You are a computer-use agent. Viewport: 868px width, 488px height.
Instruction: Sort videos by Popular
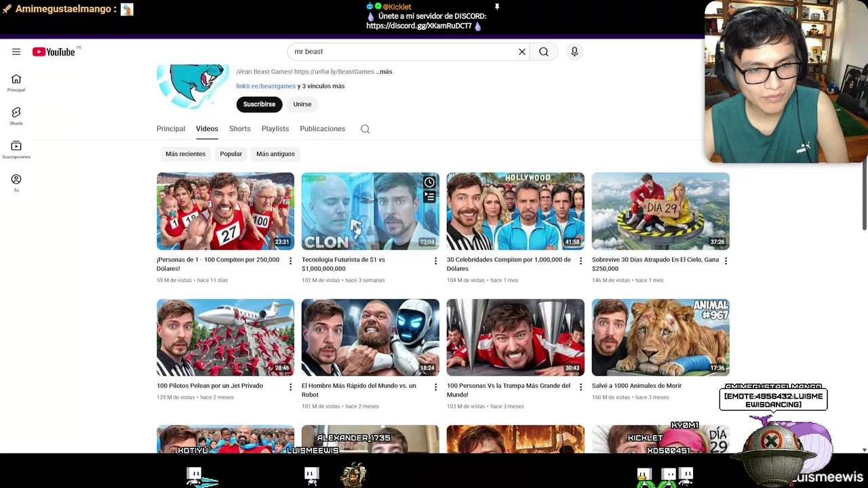point(231,154)
